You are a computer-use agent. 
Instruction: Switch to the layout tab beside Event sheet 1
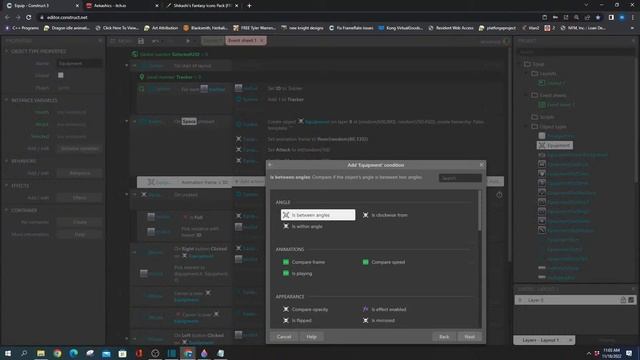coord(212,40)
